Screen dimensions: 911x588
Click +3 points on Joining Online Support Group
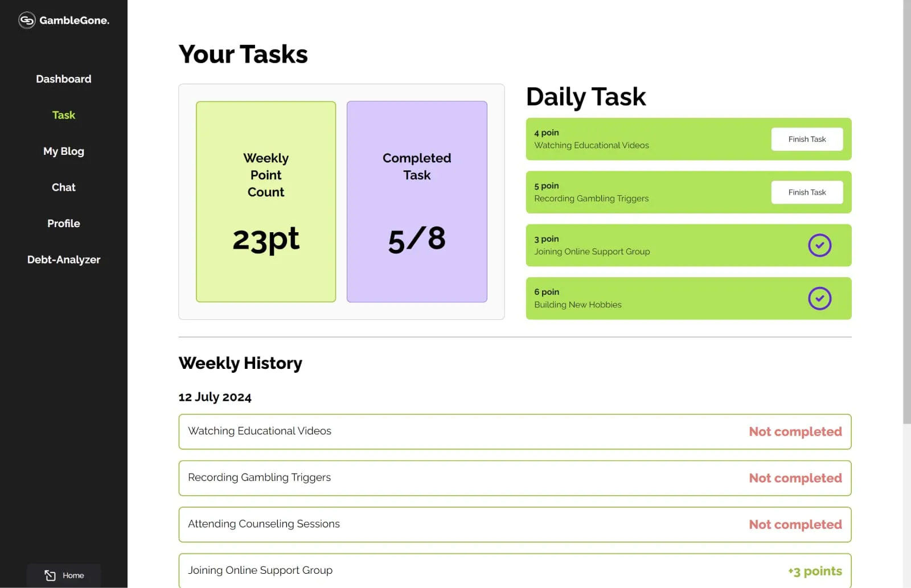[x=814, y=570]
